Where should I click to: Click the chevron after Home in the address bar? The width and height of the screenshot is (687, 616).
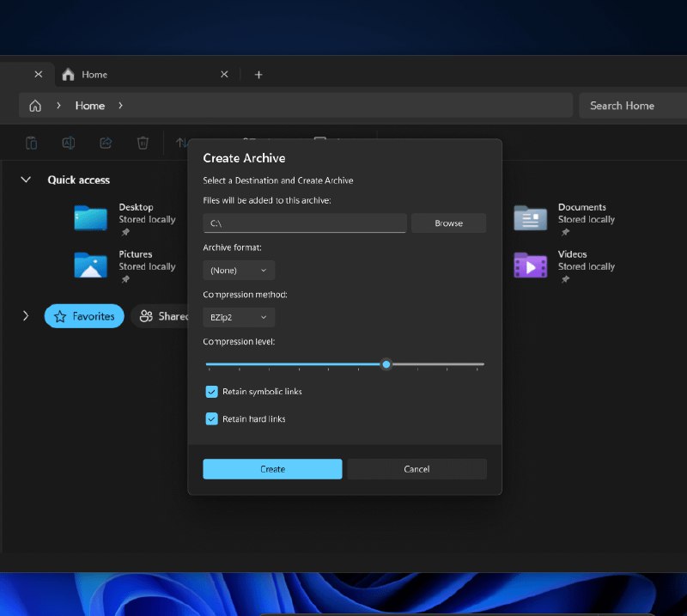coord(120,106)
